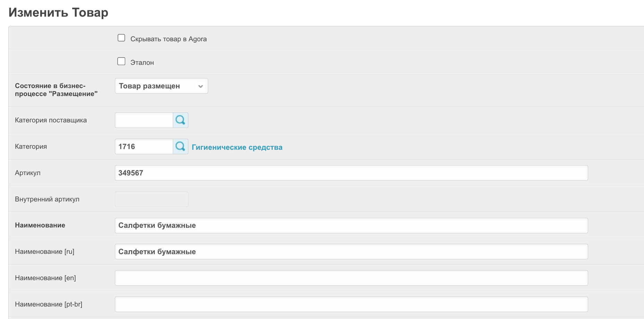644x319 pixels.
Task: Click the "Эталон" label text
Action: [x=142, y=63]
